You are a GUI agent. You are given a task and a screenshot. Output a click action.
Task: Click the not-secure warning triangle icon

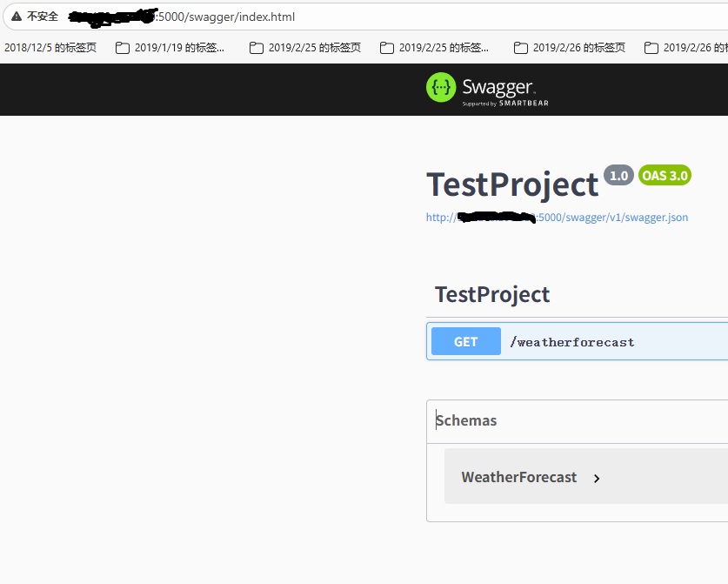[16, 17]
